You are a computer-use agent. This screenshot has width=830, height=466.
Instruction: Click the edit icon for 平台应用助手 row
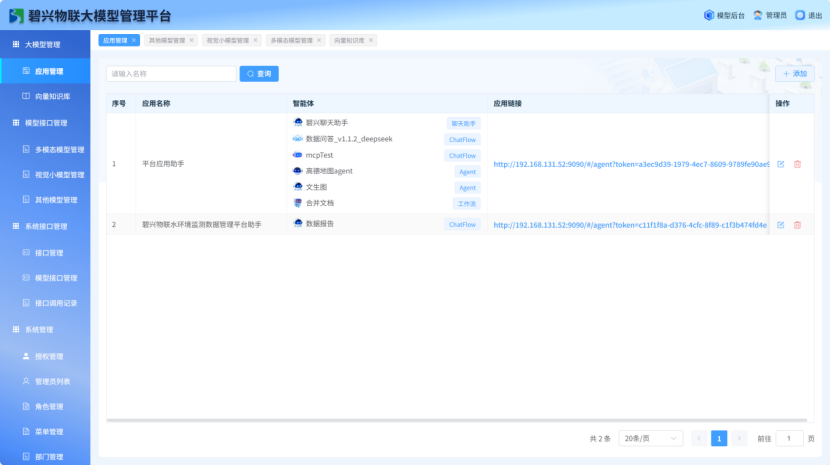coord(780,164)
